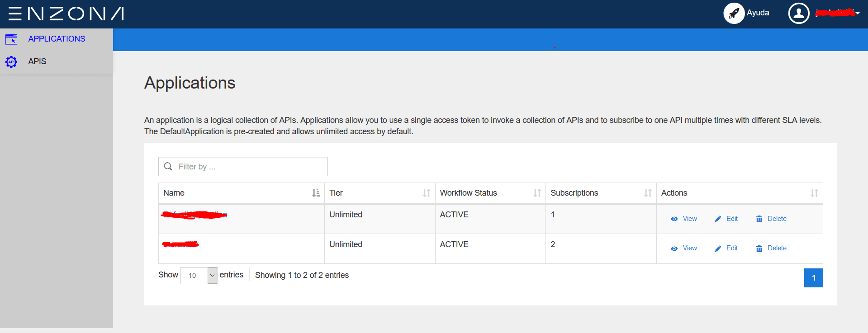
Task: Click the magnifier search icon
Action: click(x=168, y=166)
